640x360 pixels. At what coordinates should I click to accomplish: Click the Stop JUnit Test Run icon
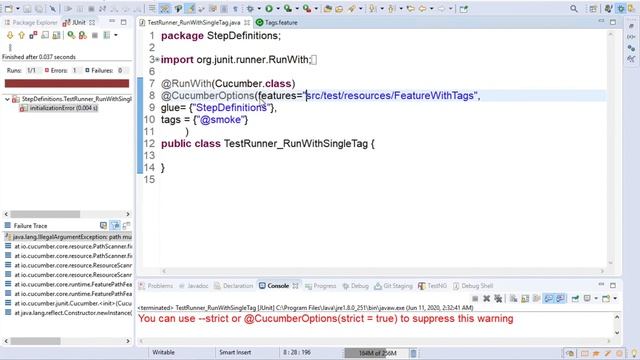click(95, 36)
